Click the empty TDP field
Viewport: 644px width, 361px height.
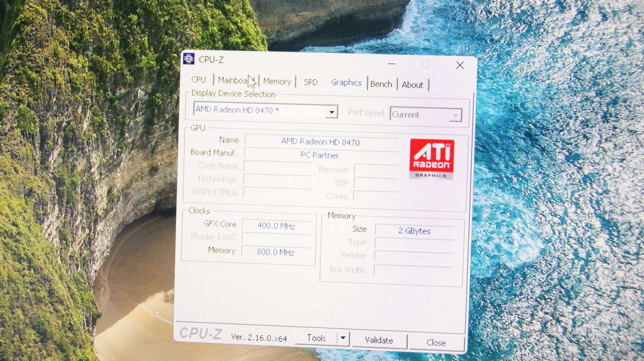[x=375, y=183]
